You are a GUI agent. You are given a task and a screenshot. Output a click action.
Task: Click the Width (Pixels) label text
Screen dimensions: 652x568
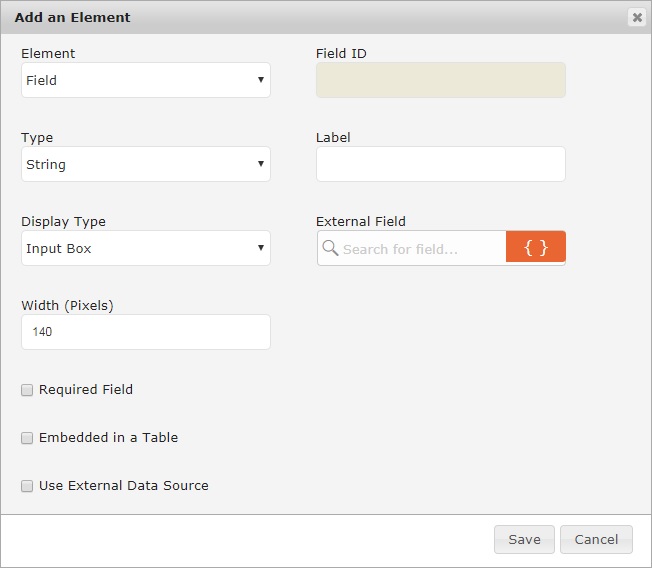(67, 305)
